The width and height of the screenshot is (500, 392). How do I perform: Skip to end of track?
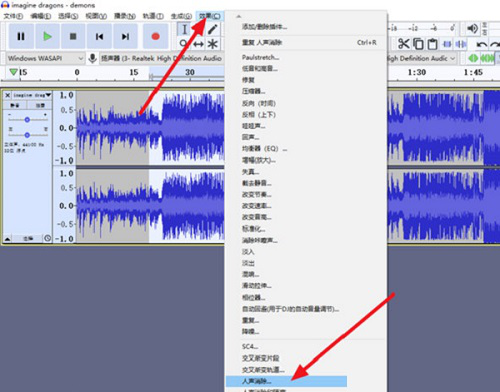point(125,36)
